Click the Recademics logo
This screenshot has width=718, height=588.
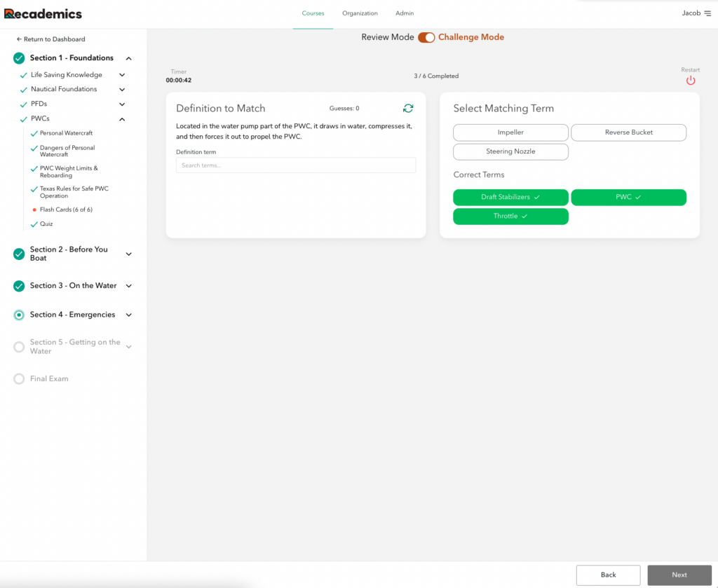tap(43, 13)
